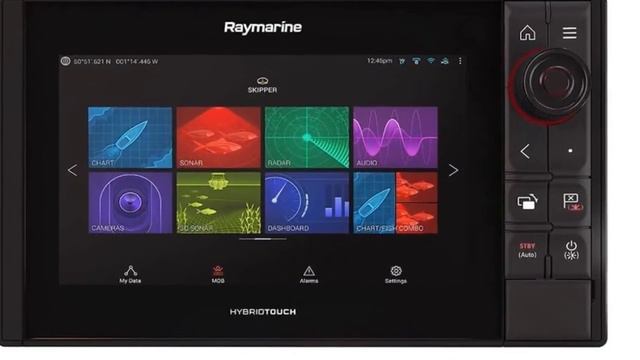Open the Sonar app tile
Screen dimensions: 640x360
(x=218, y=138)
